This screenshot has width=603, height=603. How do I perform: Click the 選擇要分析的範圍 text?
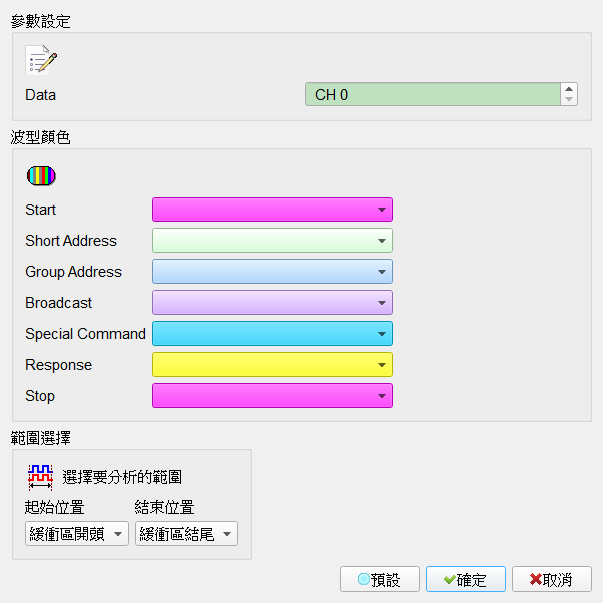[122, 477]
